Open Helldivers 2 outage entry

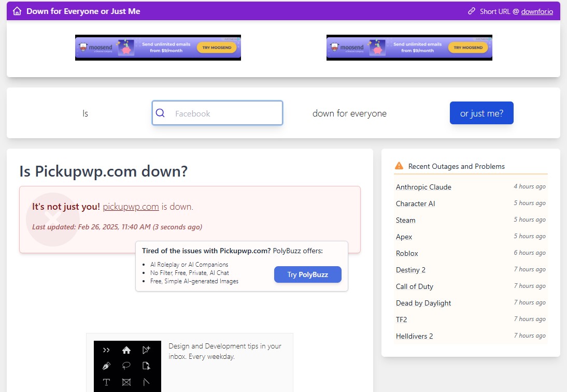pos(415,337)
